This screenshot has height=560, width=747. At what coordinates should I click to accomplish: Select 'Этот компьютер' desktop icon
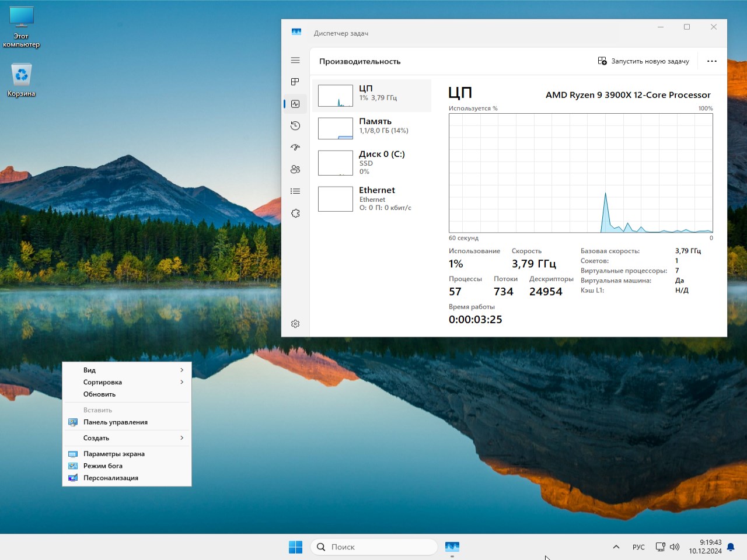pos(22,27)
